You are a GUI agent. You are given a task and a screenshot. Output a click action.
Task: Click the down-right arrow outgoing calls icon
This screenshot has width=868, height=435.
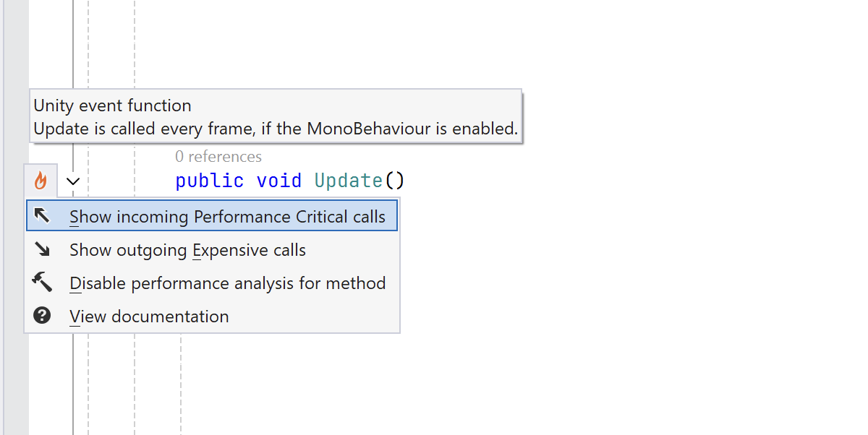[42, 249]
